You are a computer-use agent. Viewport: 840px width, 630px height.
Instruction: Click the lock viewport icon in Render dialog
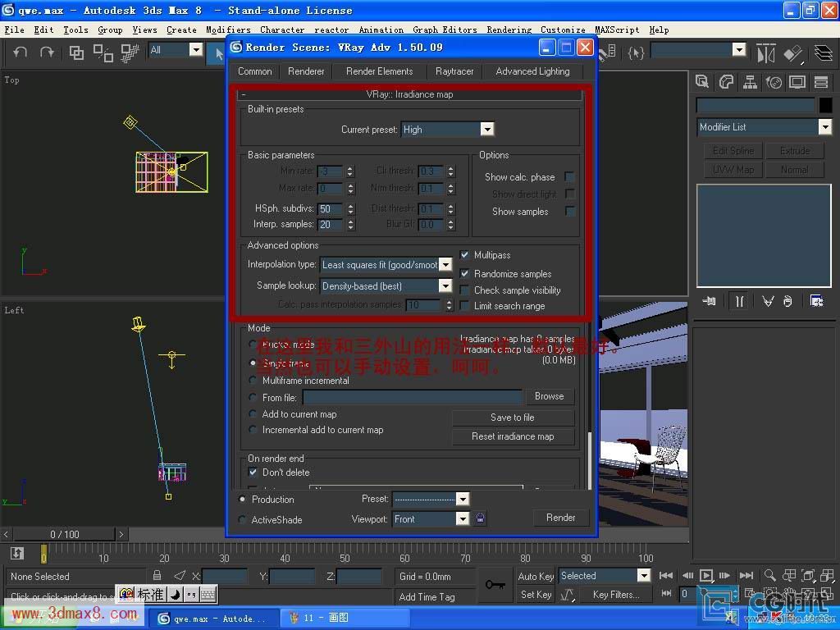480,518
